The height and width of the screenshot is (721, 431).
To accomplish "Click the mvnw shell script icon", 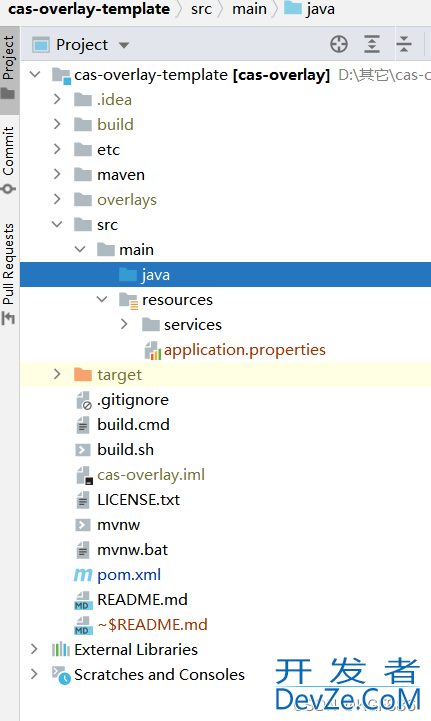I will point(83,525).
